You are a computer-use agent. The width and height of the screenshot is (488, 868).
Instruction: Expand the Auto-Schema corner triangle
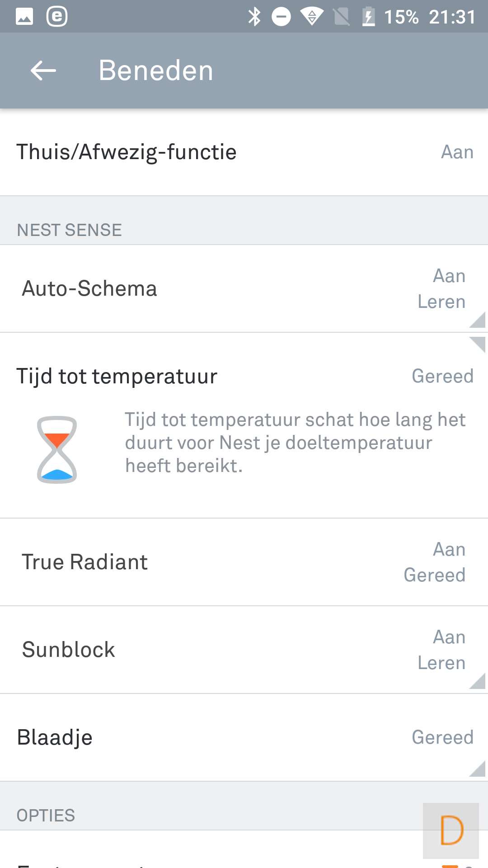point(478,320)
